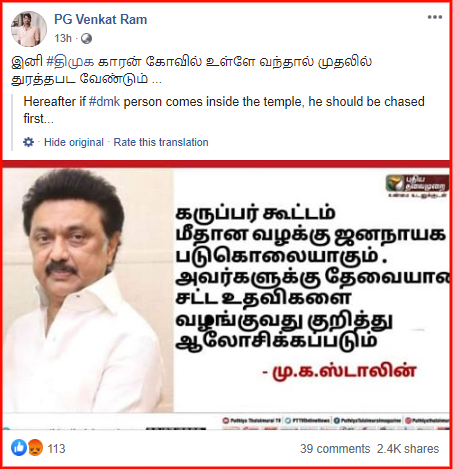This screenshot has width=453, height=469.
Task: Expand the 39 comments section
Action: tap(335, 449)
